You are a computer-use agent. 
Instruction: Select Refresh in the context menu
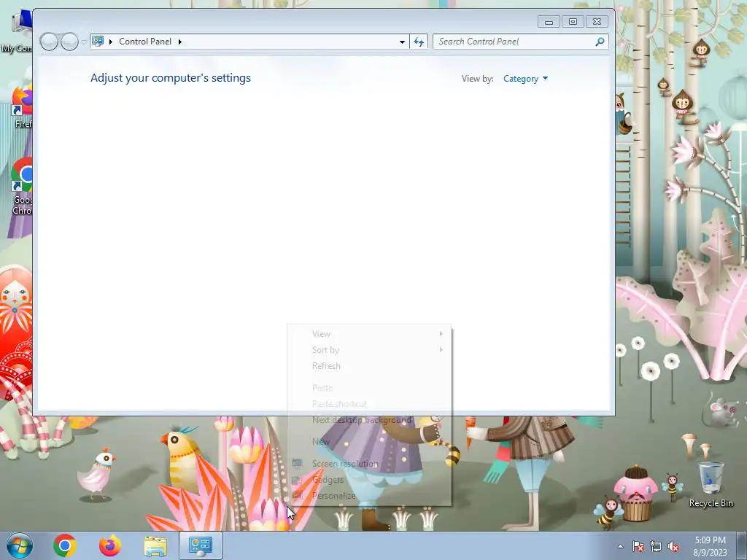click(x=369, y=366)
